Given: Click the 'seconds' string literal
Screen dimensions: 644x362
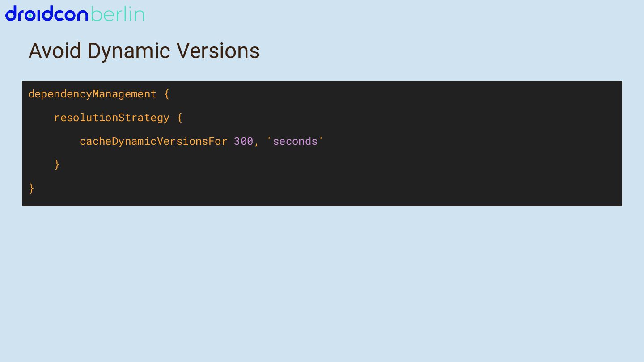Looking at the screenshot, I should click(295, 141).
